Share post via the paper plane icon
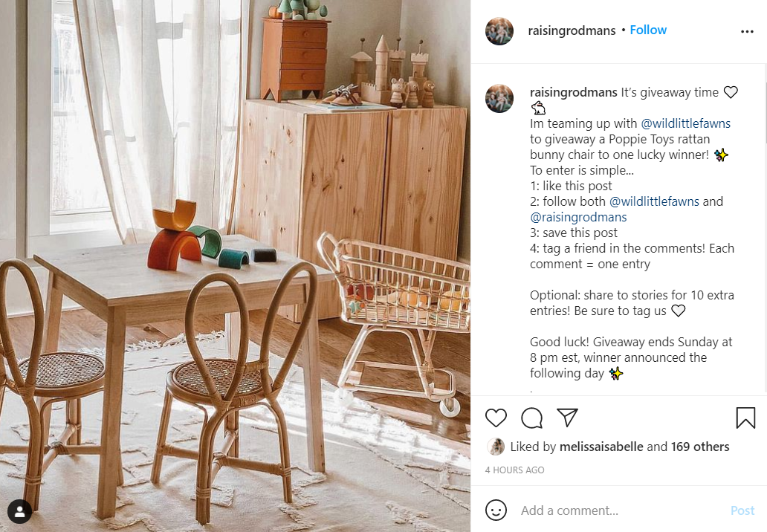The height and width of the screenshot is (532, 767). (x=567, y=418)
